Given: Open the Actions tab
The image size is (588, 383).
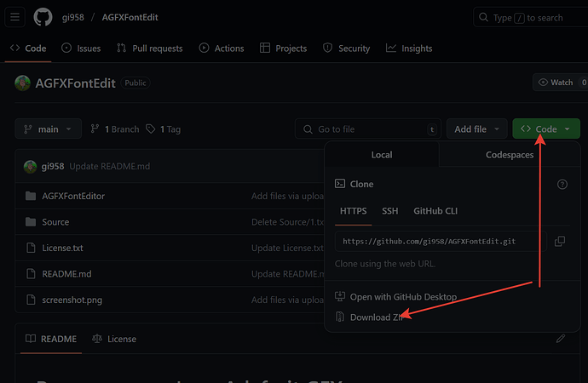Looking at the screenshot, I should (222, 49).
